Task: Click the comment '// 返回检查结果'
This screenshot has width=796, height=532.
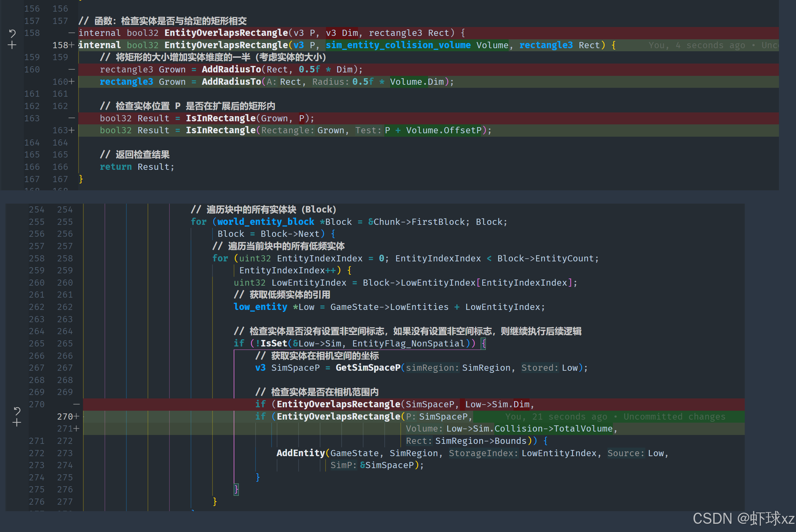Action: click(x=135, y=154)
